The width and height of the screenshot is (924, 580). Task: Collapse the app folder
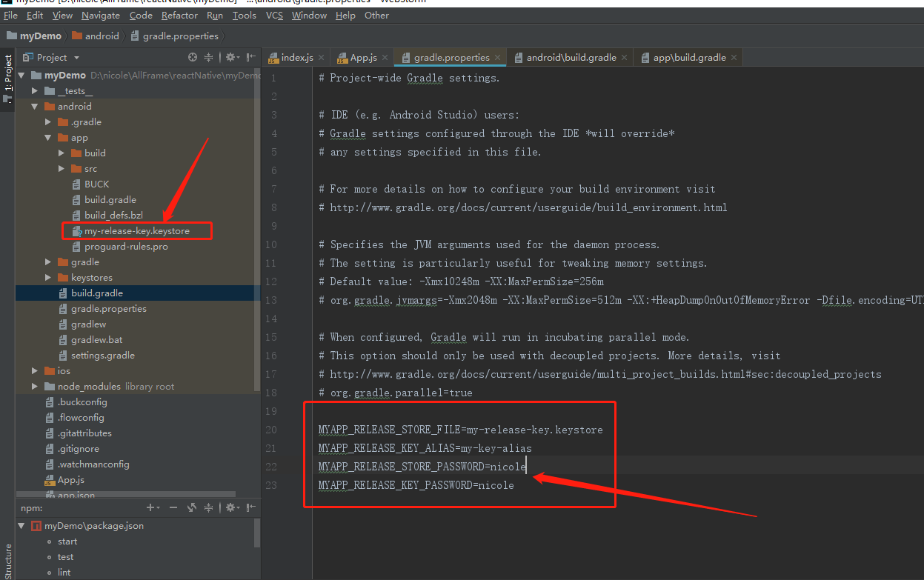click(x=48, y=138)
